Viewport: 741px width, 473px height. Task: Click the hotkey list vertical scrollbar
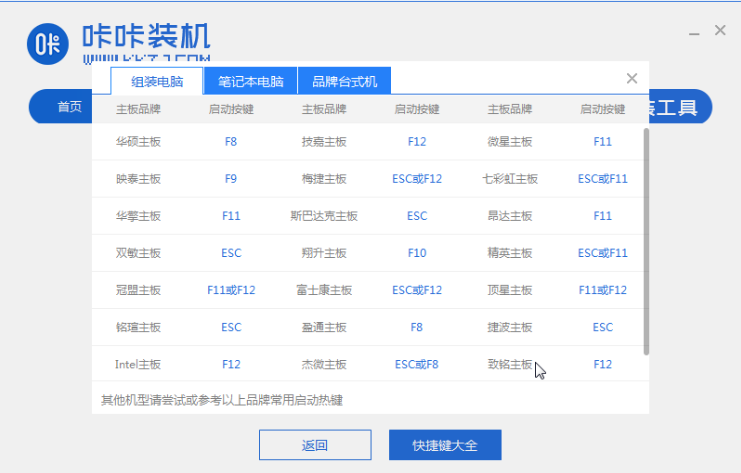(x=645, y=240)
